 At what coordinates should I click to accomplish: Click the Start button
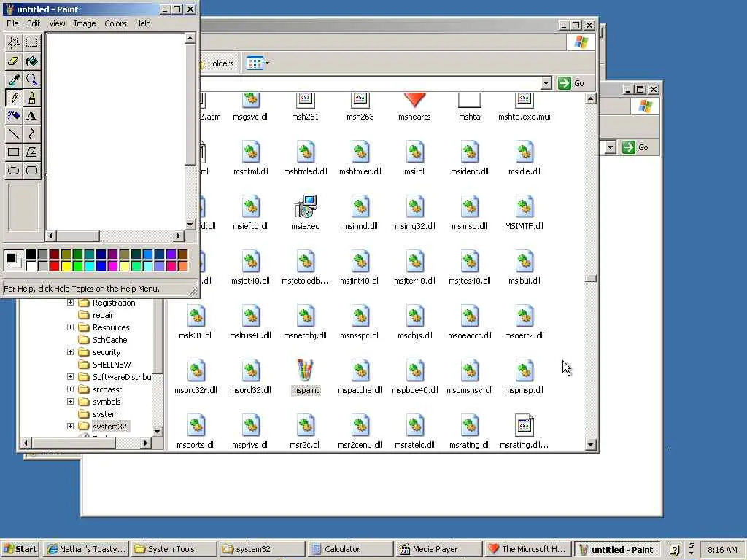click(20, 549)
